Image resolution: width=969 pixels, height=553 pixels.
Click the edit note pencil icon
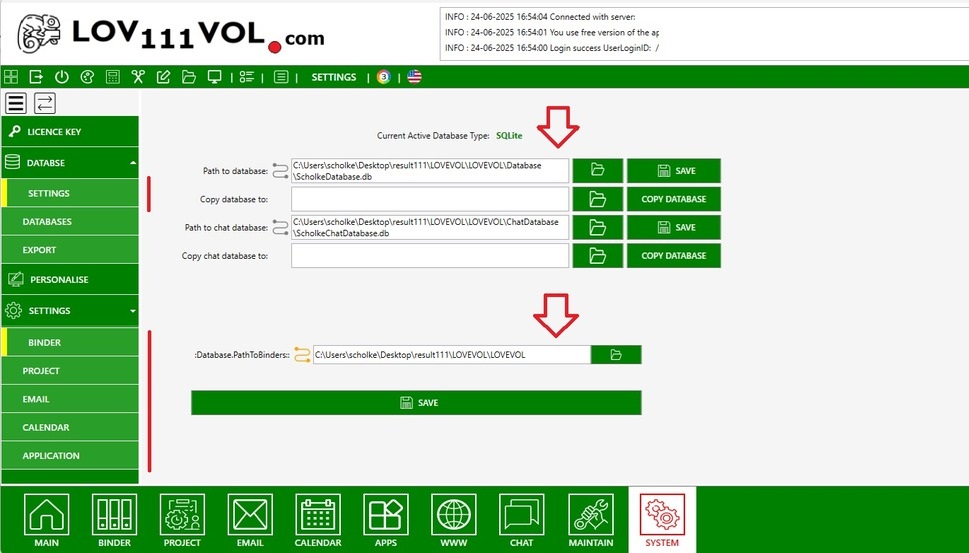[x=163, y=77]
